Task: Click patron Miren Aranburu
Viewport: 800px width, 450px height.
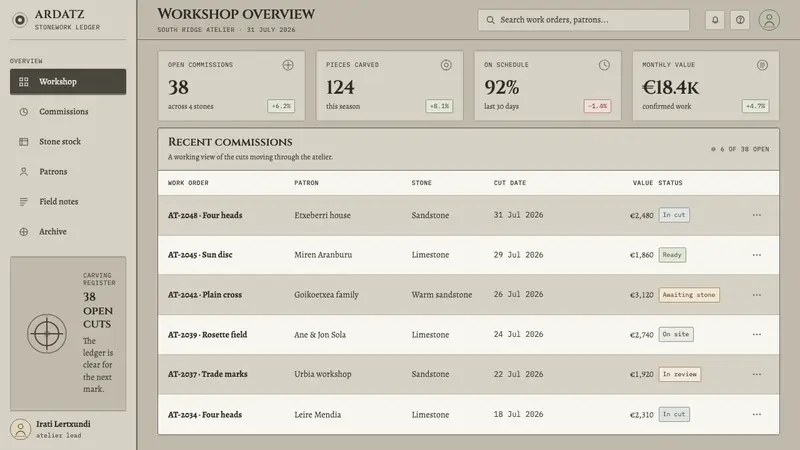Action: [x=323, y=255]
